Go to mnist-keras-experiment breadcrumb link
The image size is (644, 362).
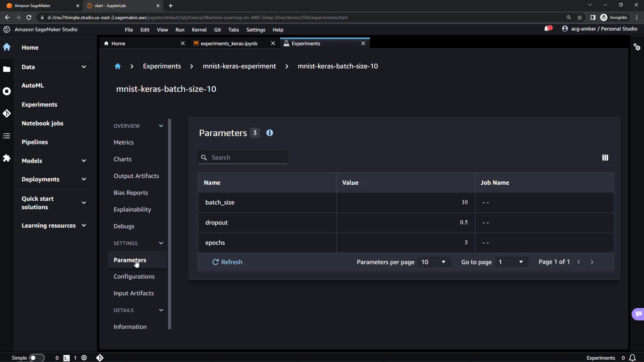point(239,66)
